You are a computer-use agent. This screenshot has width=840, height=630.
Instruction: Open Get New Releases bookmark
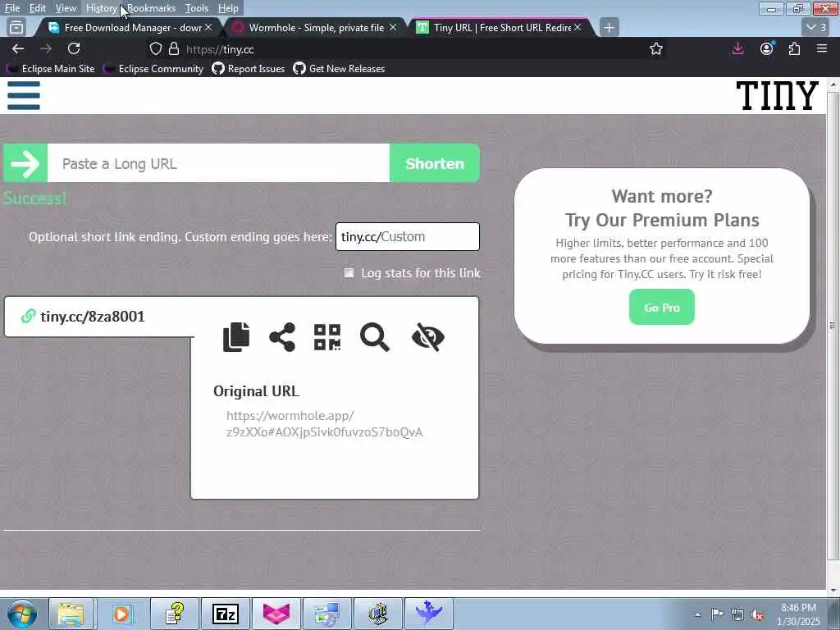click(x=339, y=69)
